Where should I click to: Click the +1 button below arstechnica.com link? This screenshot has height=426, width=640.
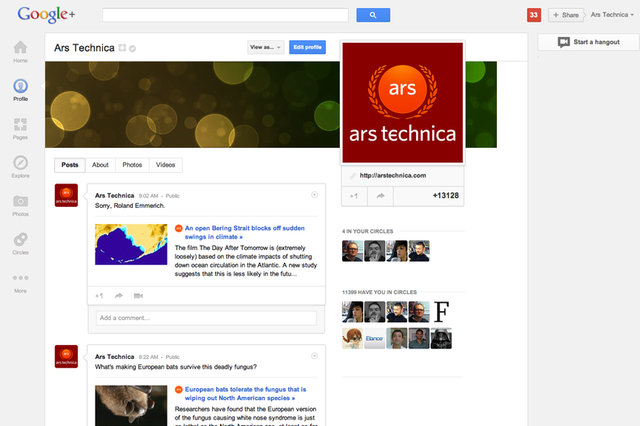354,196
